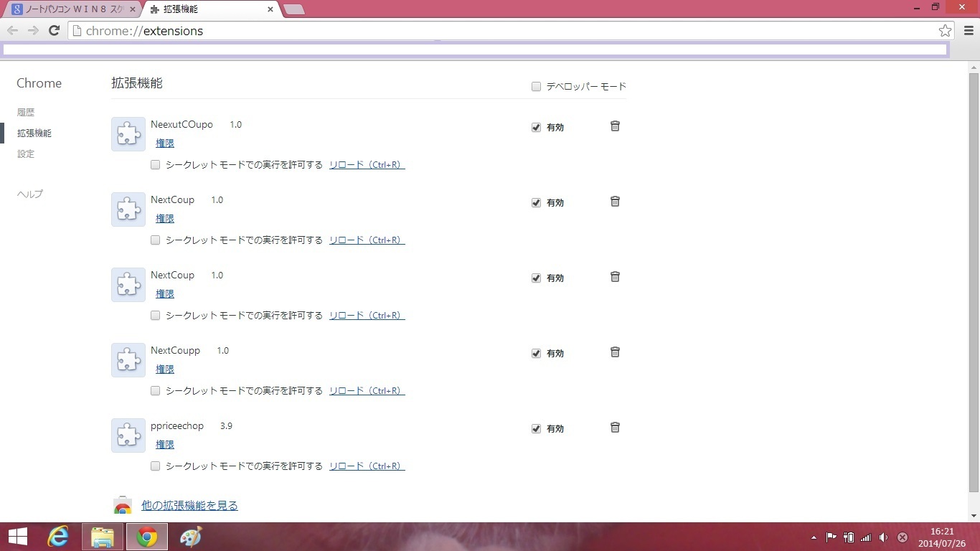Click the page scrollbar down arrow
Viewport: 980px width, 551px height.
pyautogui.click(x=974, y=516)
